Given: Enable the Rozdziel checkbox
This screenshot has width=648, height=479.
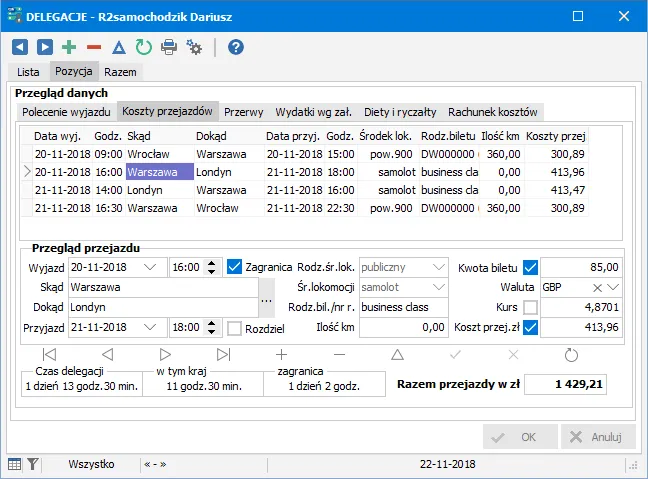Looking at the screenshot, I should (x=234, y=327).
